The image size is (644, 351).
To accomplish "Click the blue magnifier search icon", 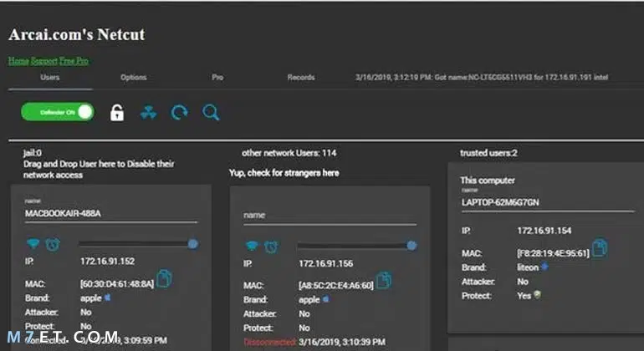I will (211, 113).
